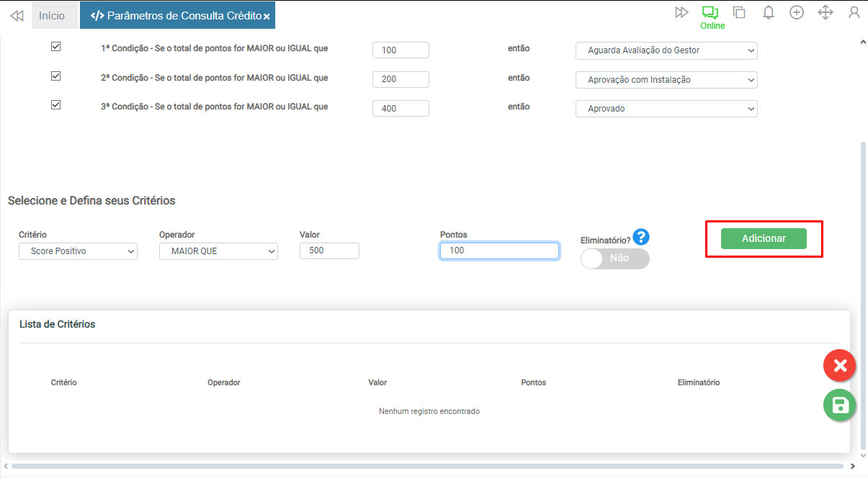Open the Critério dropdown showing Score Positivo
Image resolution: width=868 pixels, height=478 pixels.
[x=78, y=251]
